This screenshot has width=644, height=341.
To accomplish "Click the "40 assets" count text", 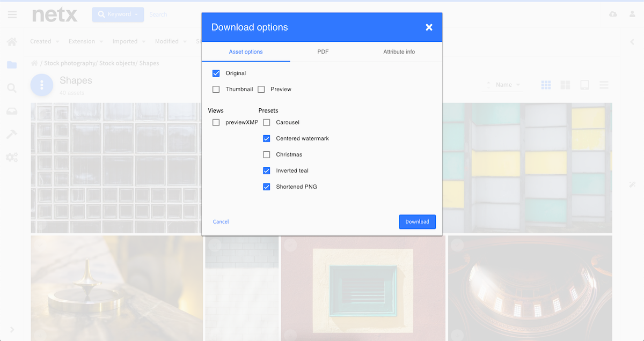I will point(72,93).
